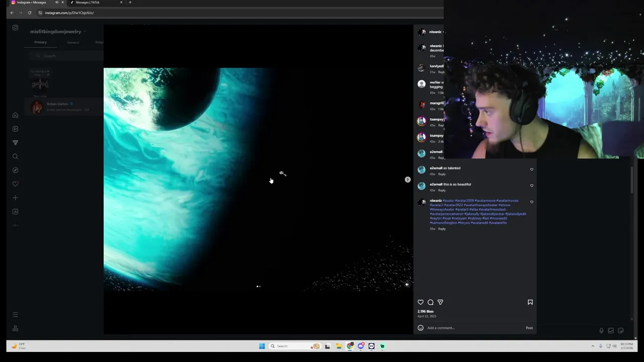Reply to the 'so talented' comment
Viewport: 644px width, 362px height.
pos(442,174)
